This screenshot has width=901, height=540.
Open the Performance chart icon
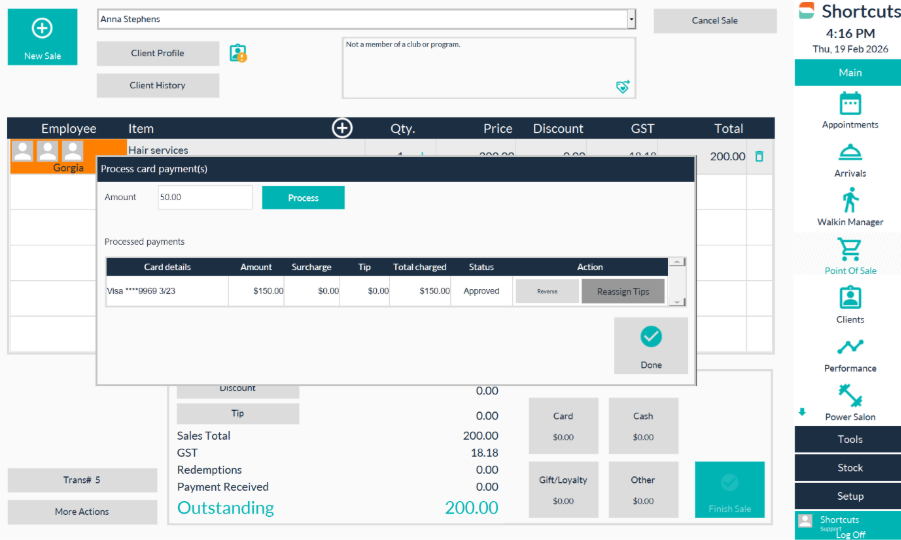tap(849, 347)
